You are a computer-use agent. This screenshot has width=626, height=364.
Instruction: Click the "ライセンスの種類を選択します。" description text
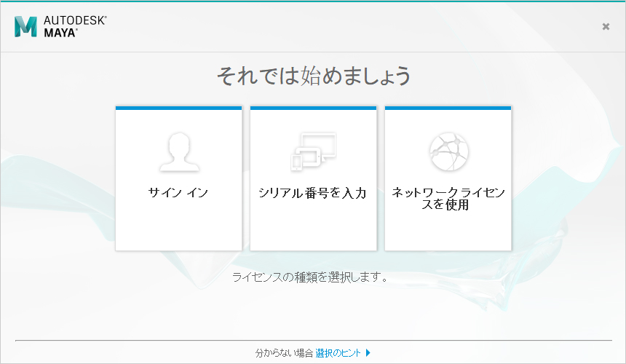pos(309,277)
